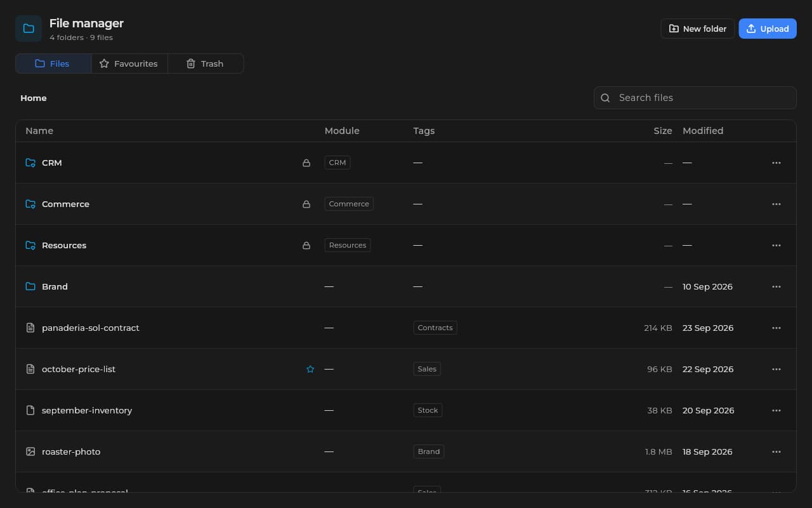Click the Contracts tag
Image resolution: width=812 pixels, height=508 pixels.
[x=435, y=328]
